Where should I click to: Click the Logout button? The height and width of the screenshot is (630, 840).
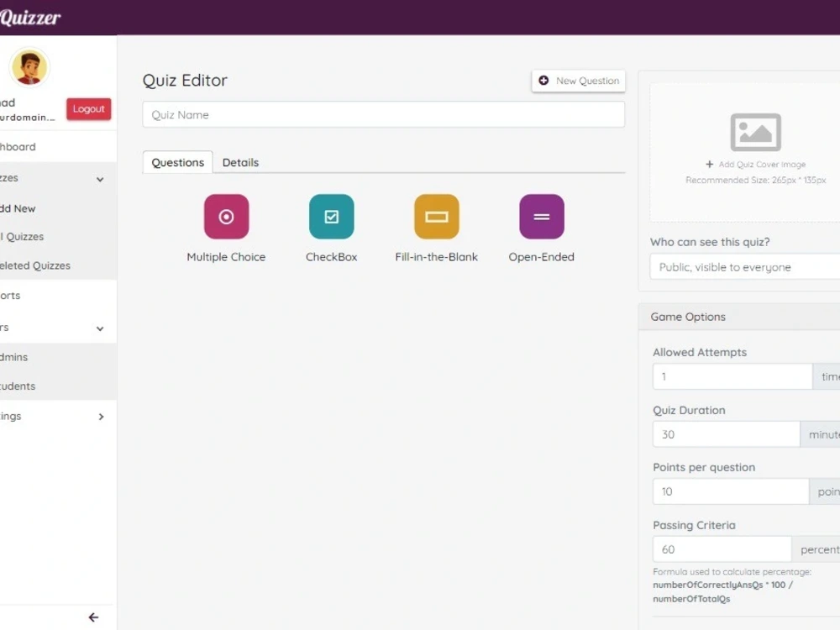coord(88,108)
